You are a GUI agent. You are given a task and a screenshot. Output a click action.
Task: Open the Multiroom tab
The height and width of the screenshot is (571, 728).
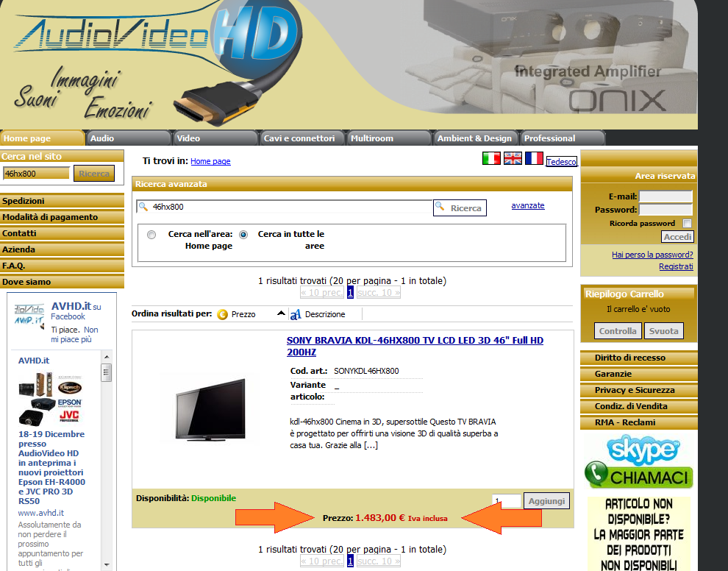pos(389,138)
